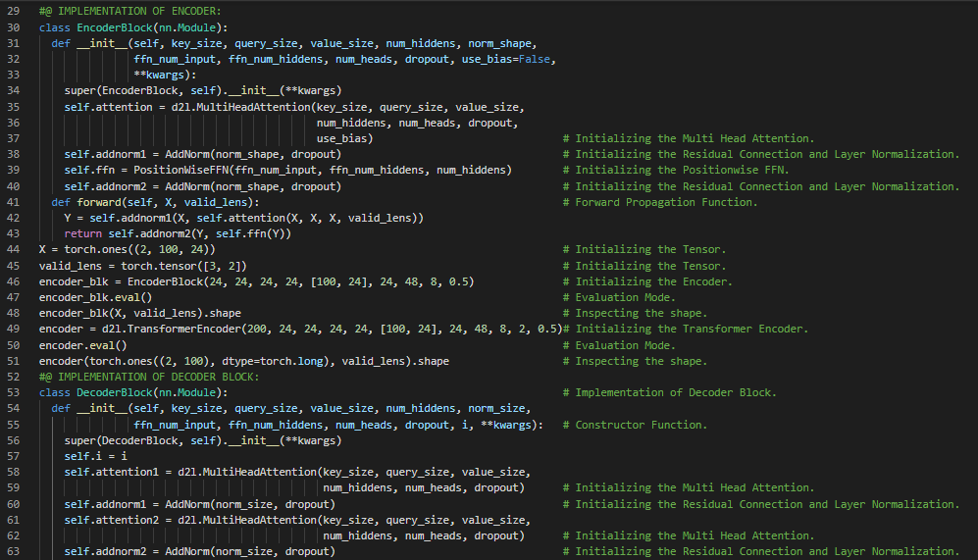This screenshot has height=560, width=978.
Task: Click line number 30 in the gutter
Action: coord(14,27)
